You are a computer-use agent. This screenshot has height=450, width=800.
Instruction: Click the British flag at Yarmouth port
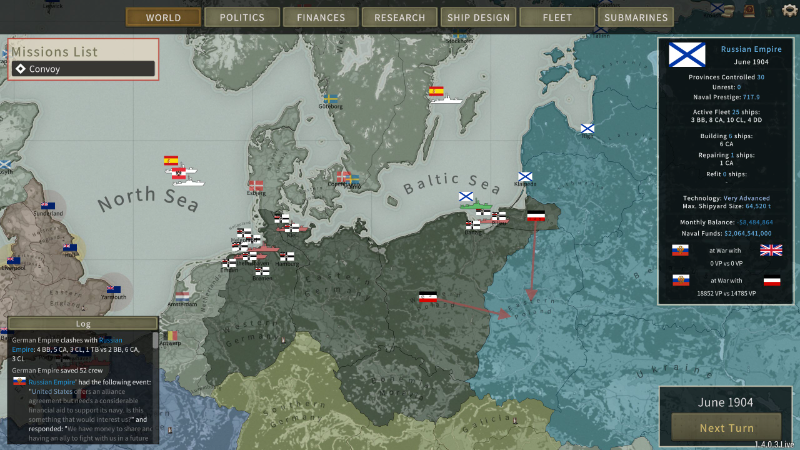coord(114,290)
